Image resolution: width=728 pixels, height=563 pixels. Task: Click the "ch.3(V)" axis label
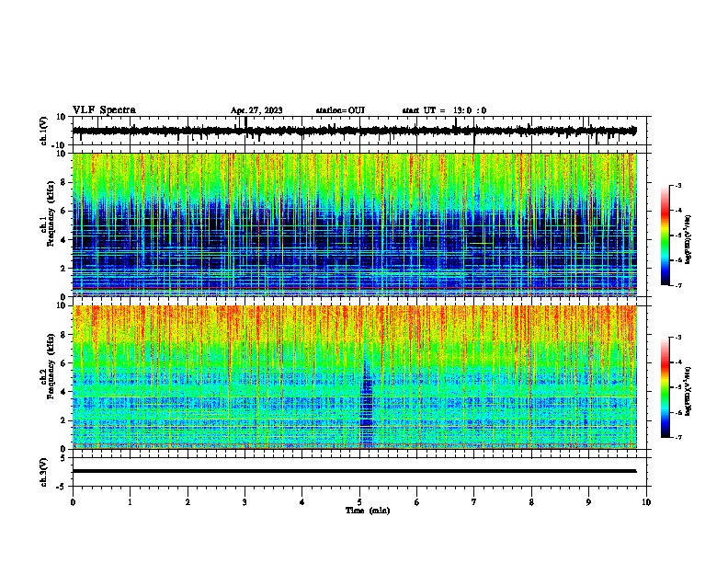44,472
